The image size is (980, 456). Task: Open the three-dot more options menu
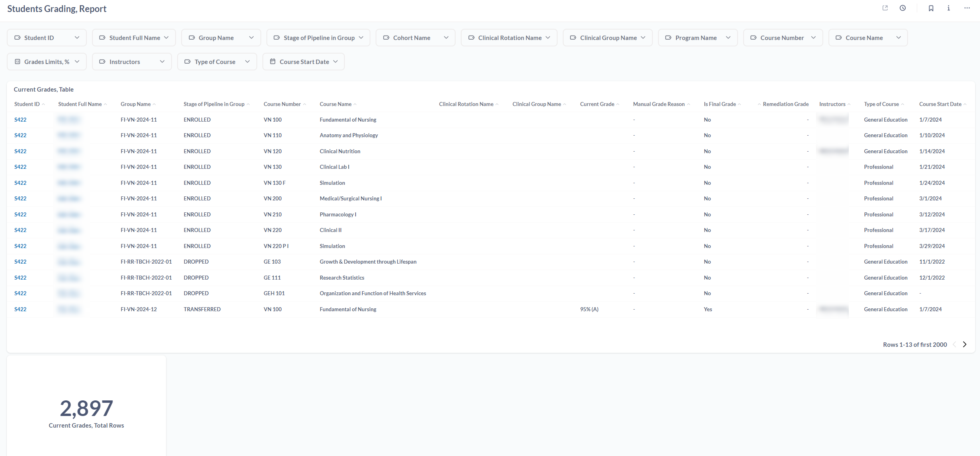[x=967, y=8]
